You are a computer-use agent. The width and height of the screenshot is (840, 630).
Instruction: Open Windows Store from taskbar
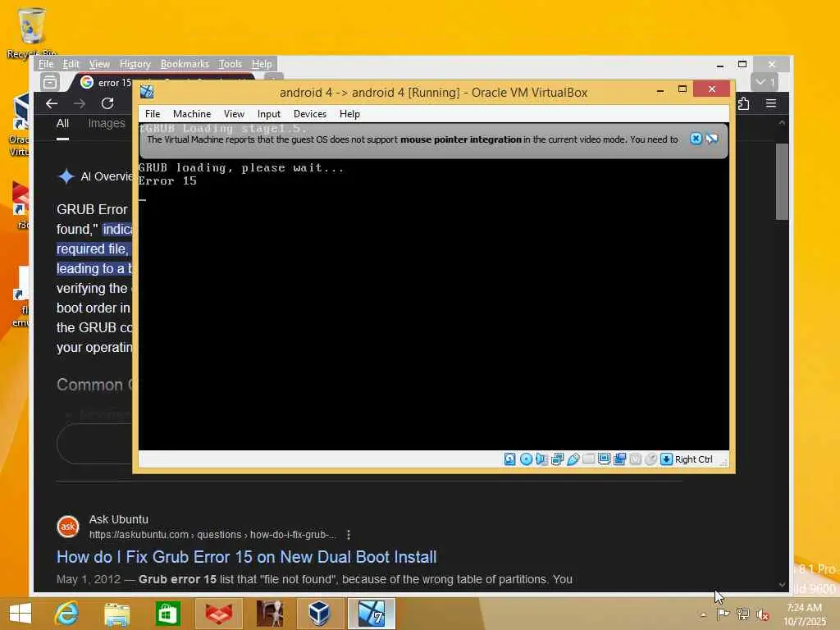(x=167, y=614)
